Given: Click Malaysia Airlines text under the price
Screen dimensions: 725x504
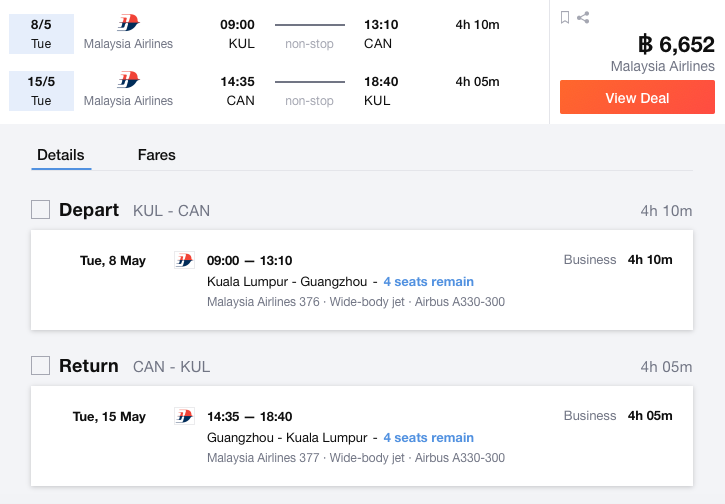Looking at the screenshot, I should tap(663, 66).
